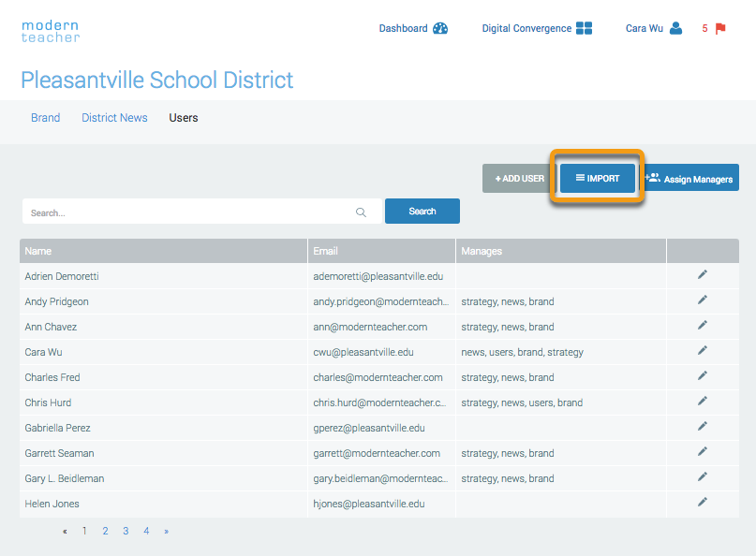Open the Brand tab
The image size is (756, 556).
(45, 118)
